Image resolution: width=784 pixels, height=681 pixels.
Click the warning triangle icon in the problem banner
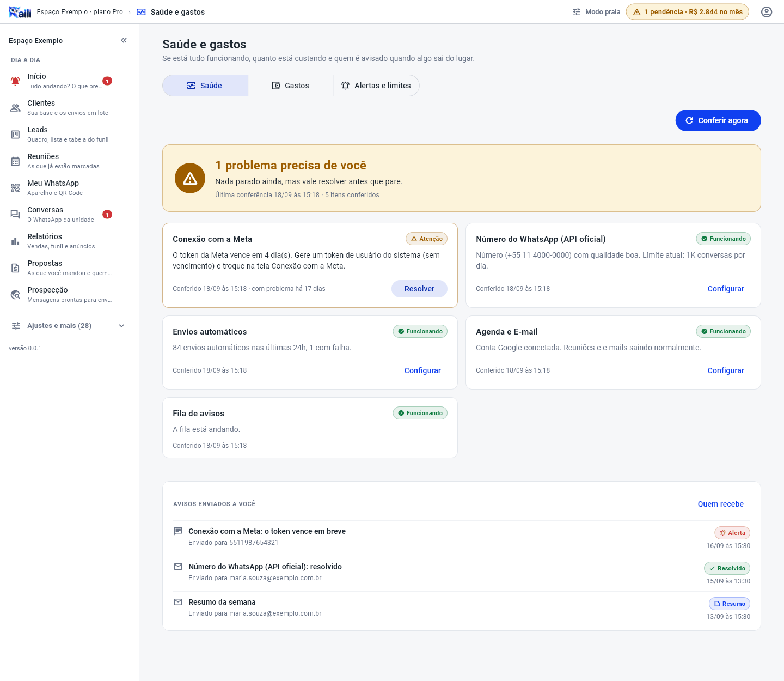click(x=190, y=178)
